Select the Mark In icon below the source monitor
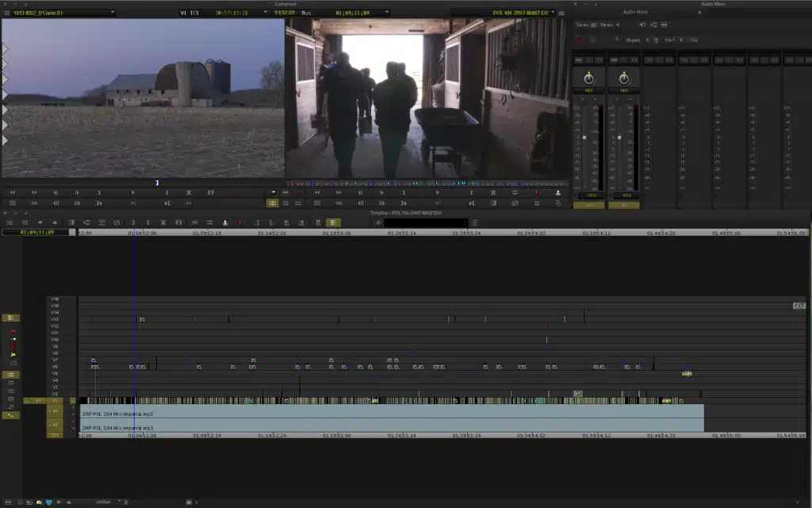The image size is (812, 508). coord(167,191)
